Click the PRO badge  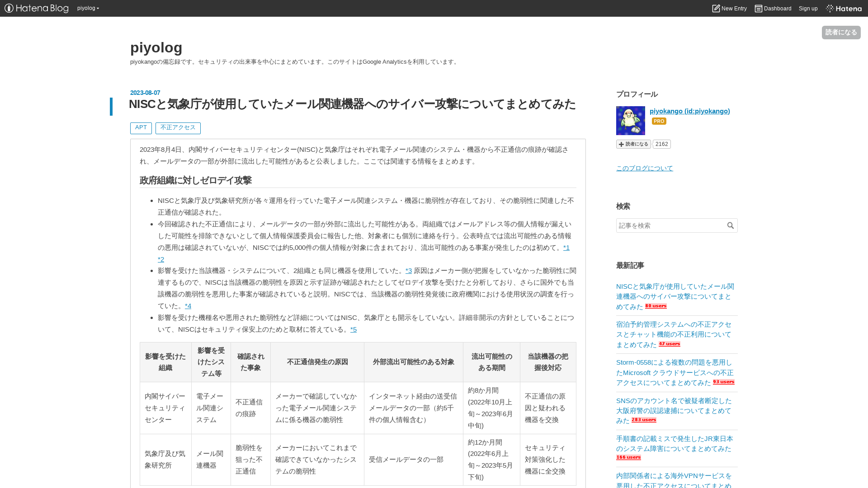click(x=659, y=121)
